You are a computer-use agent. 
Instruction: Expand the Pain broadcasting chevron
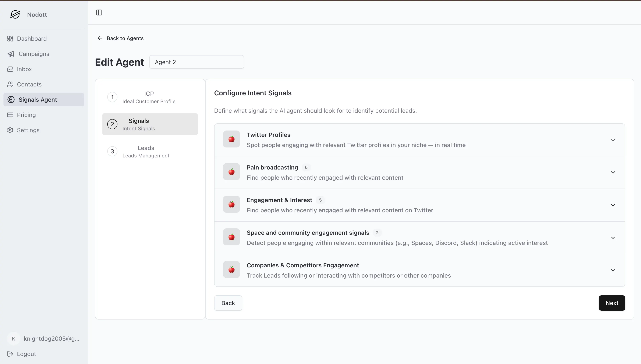pos(613,172)
